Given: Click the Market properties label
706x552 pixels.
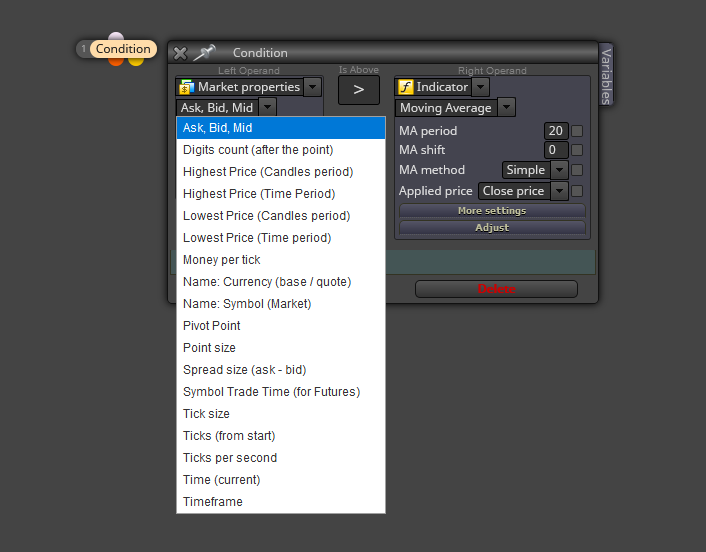Looking at the screenshot, I should 249,87.
